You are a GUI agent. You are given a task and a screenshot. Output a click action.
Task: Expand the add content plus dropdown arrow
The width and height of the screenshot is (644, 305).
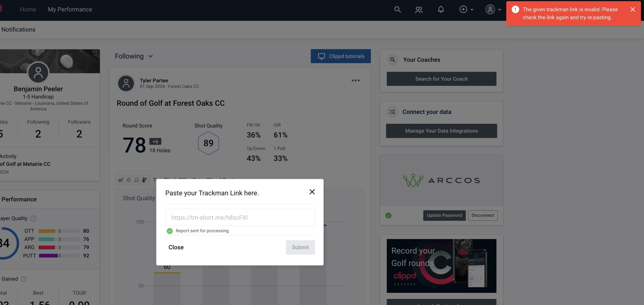pos(472,9)
